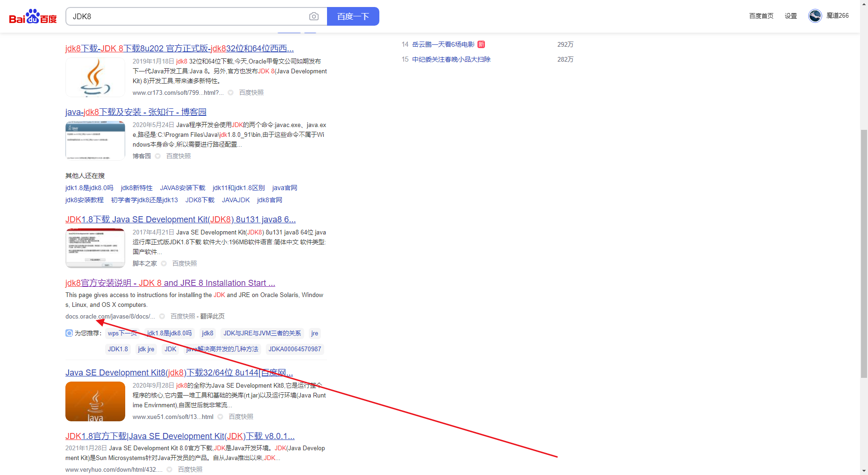Open result java-jdk8下载及安装 - 张知行 - 博客园
This screenshot has width=868, height=475.
[136, 112]
